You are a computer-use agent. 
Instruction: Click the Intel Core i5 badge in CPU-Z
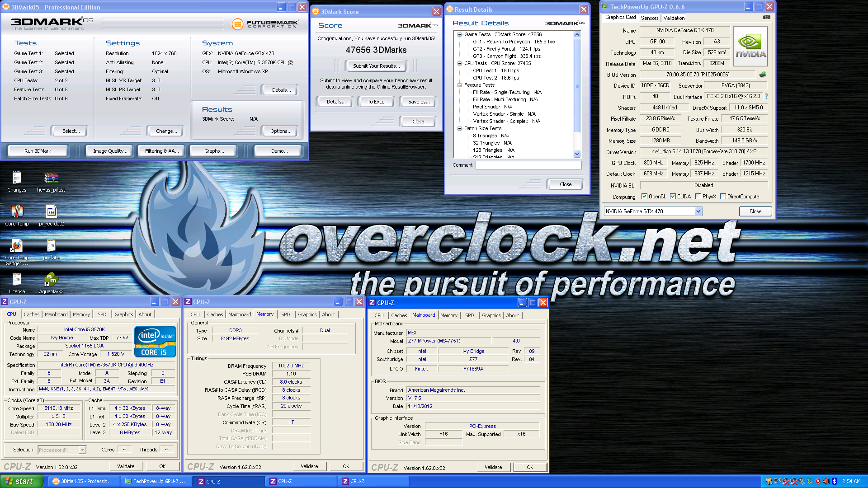[x=155, y=342]
